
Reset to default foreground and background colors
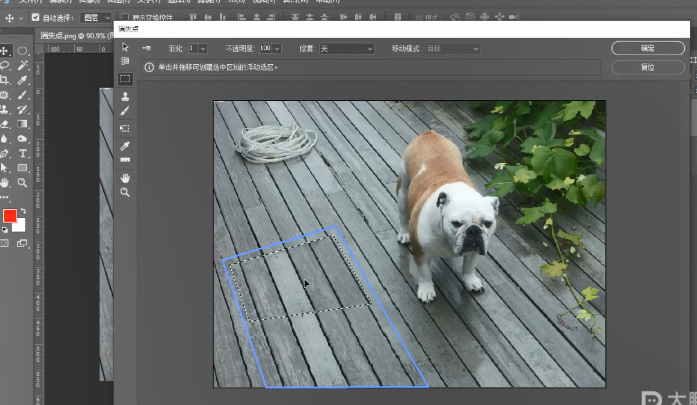click(x=4, y=229)
